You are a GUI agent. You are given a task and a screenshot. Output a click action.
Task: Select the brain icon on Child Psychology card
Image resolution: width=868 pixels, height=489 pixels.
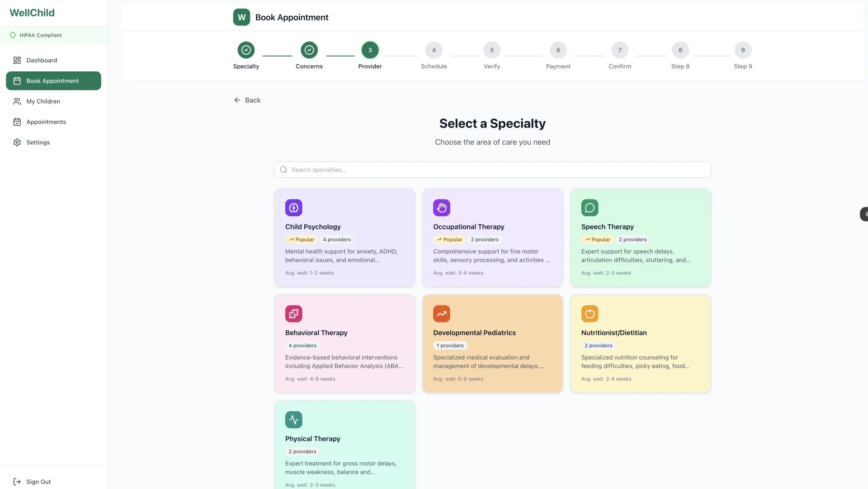294,208
